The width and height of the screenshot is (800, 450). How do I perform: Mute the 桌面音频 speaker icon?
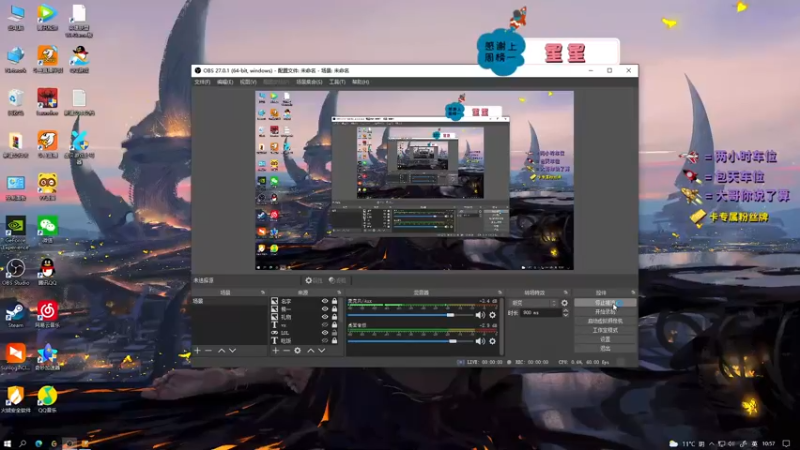tap(480, 341)
